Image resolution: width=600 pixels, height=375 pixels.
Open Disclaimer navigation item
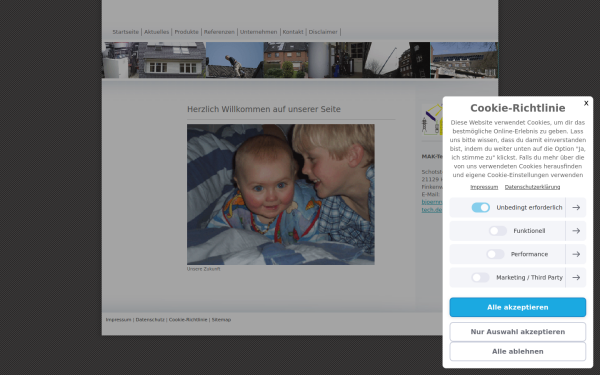tap(323, 32)
